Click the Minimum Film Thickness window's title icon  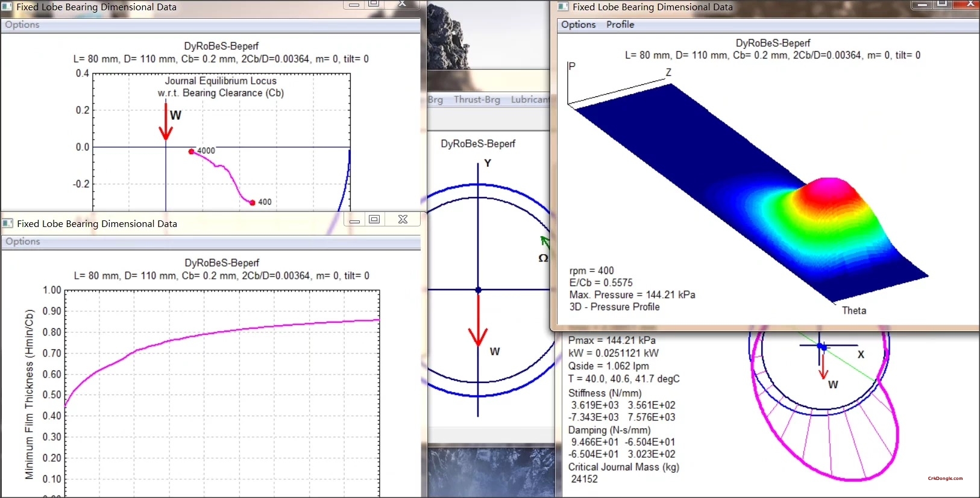pyautogui.click(x=8, y=223)
